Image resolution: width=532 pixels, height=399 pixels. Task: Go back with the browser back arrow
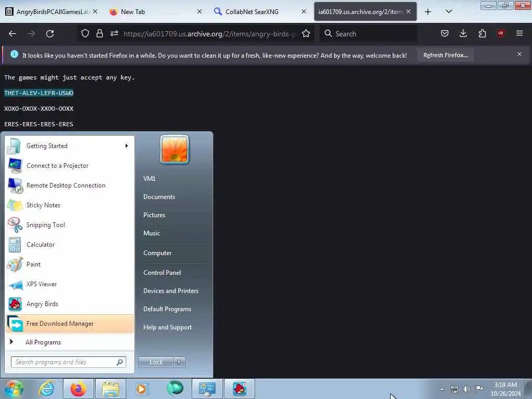tap(12, 34)
